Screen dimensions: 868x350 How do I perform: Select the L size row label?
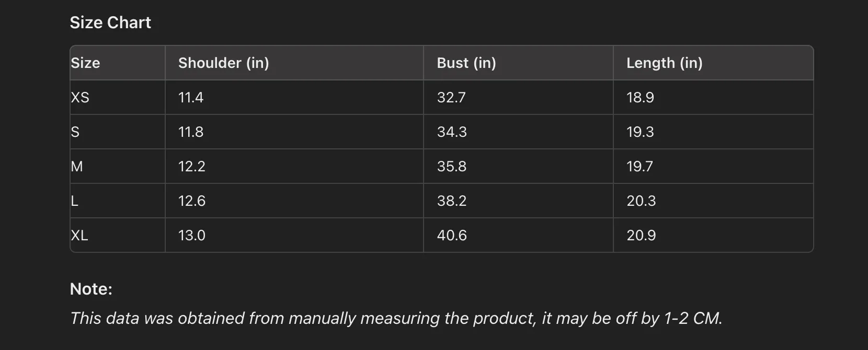74,201
